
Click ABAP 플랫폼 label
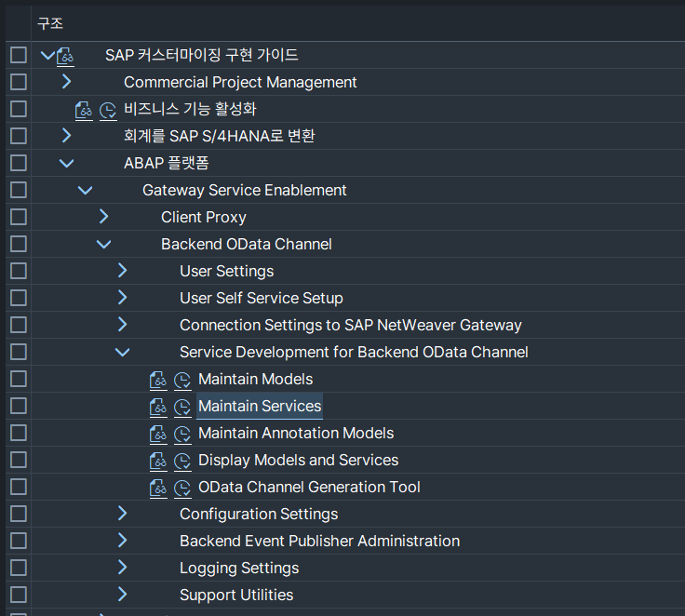tap(167, 163)
